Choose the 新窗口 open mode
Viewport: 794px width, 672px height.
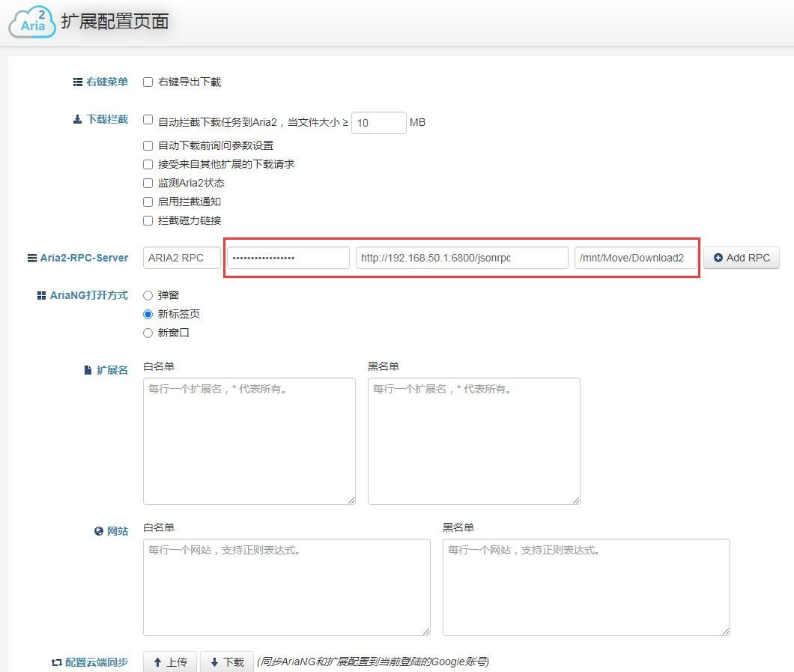[x=148, y=333]
